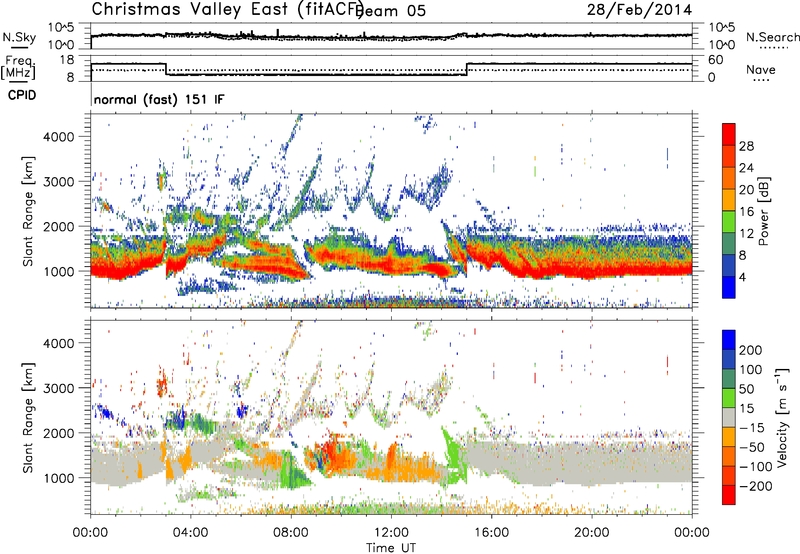
Task: Pick the bright blue Power segment below 4
Action: (729, 287)
